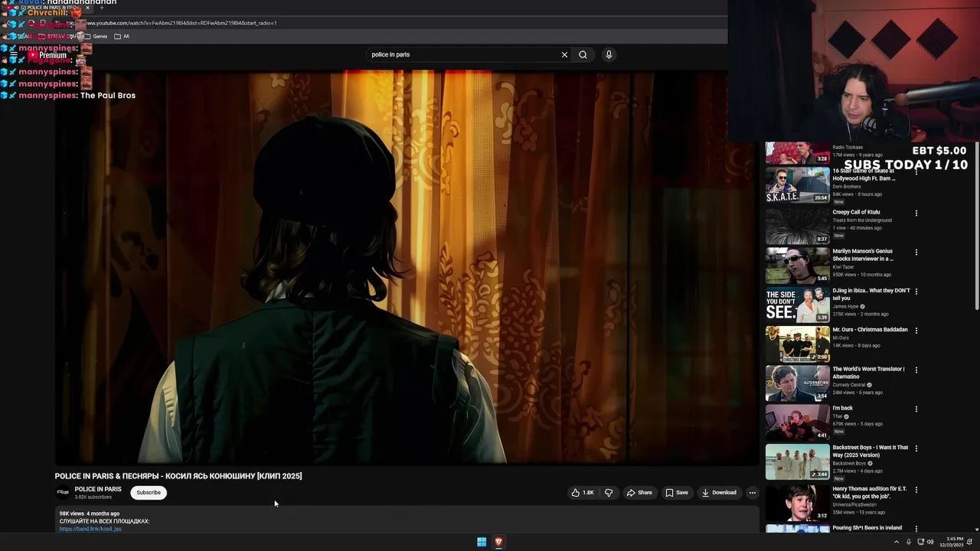
Task: Open the YouTube Premium logo home link
Action: click(x=47, y=55)
